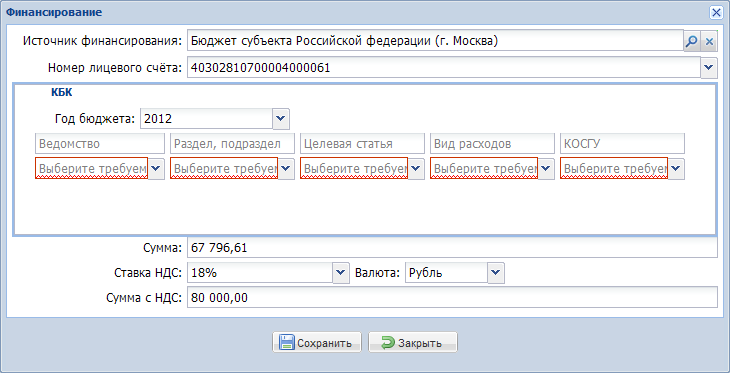Click the Сумма field with 67 796,61
Screen dimensions: 730x373
[x=452, y=248]
